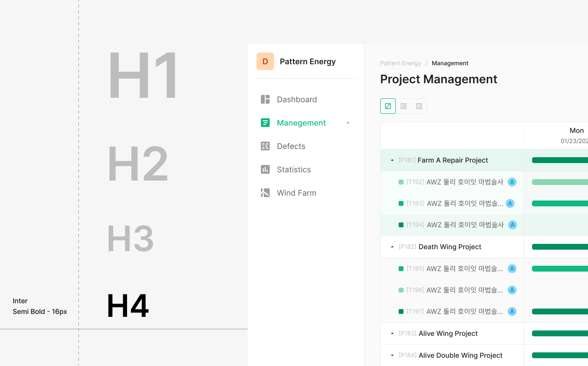The width and height of the screenshot is (588, 366).
Task: Open Dashboard icon in sidebar
Action: click(265, 99)
